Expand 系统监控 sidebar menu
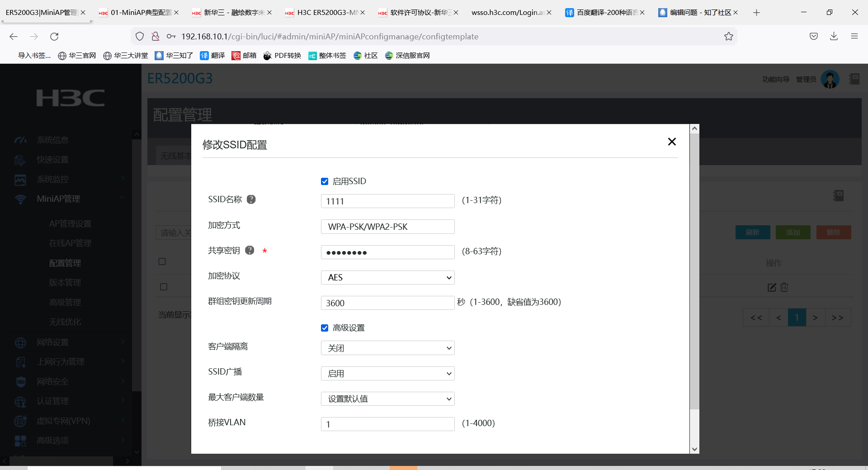The image size is (868, 470). pos(52,180)
